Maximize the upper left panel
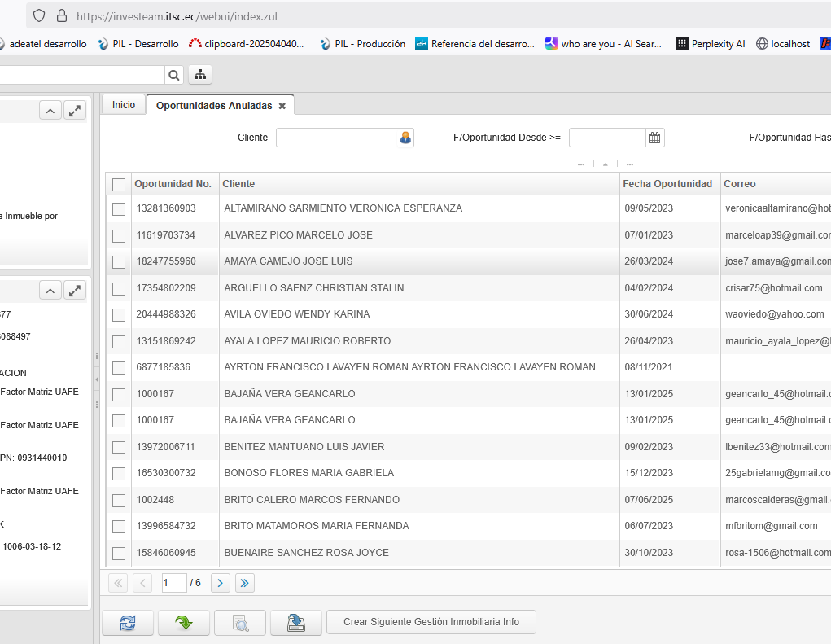 (x=75, y=111)
